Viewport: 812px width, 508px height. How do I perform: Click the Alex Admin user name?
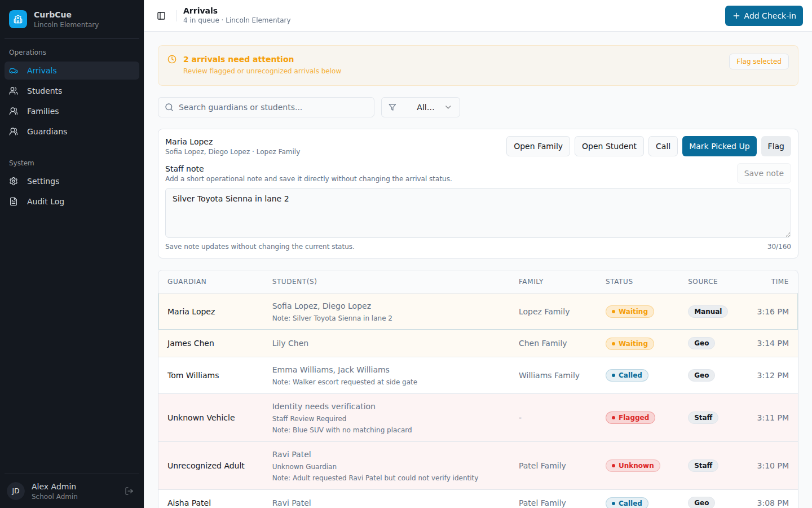pos(54,487)
